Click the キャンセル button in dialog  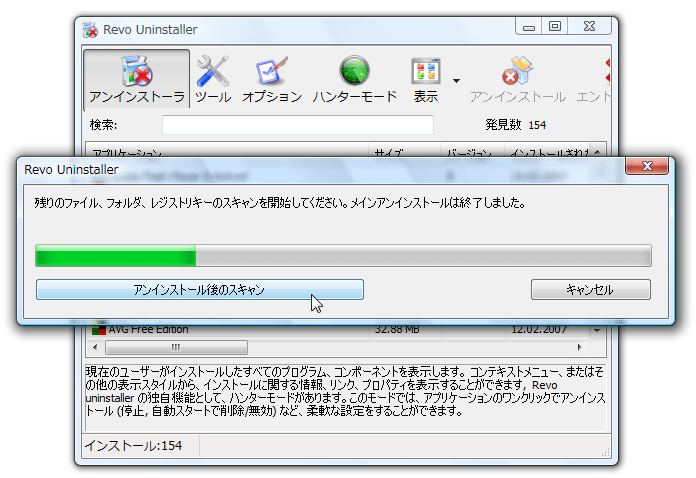click(591, 289)
